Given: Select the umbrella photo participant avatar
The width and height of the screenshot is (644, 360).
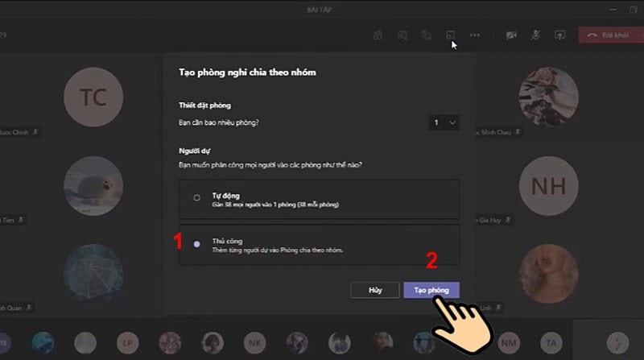Looking at the screenshot, I should tap(93, 274).
